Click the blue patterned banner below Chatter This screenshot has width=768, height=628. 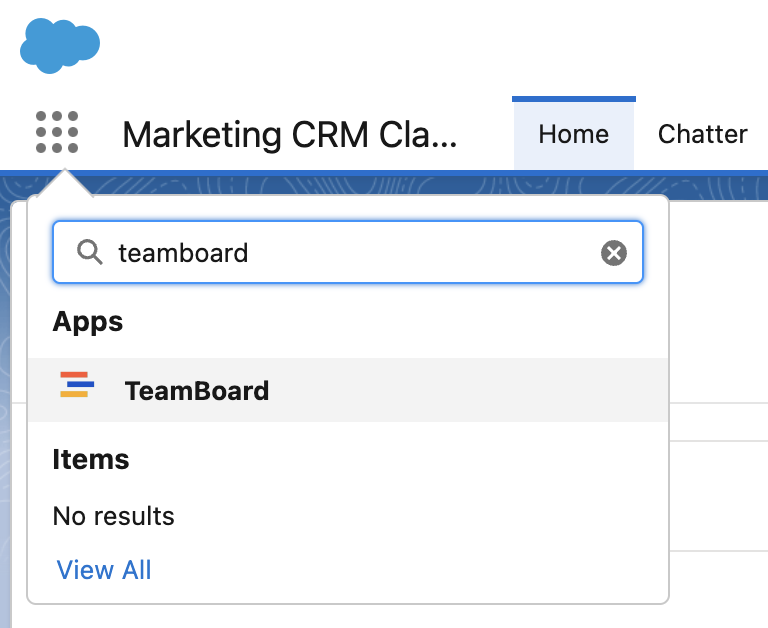(710, 185)
